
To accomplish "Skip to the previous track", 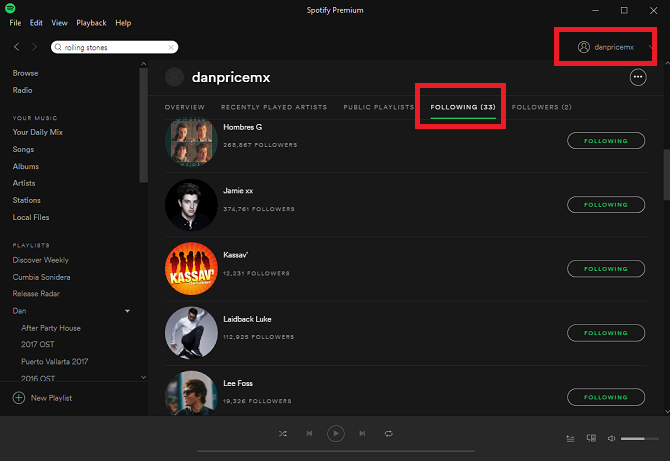I will [310, 433].
